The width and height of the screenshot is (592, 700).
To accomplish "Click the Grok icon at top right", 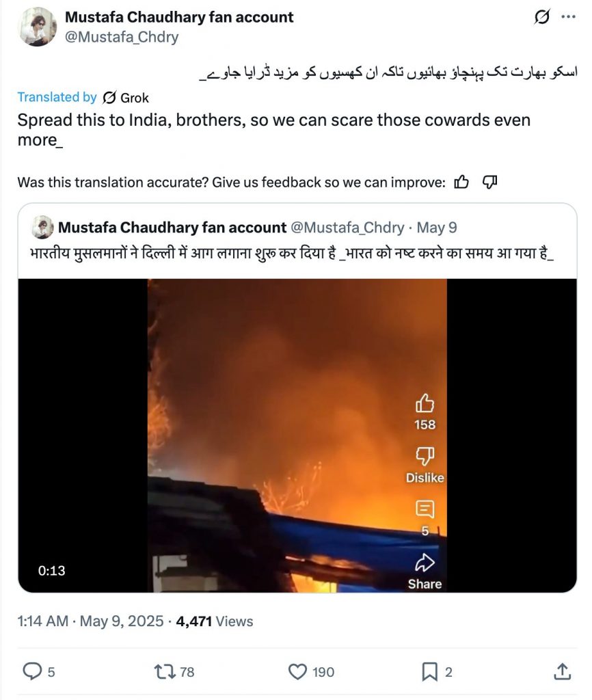I will coord(541,17).
